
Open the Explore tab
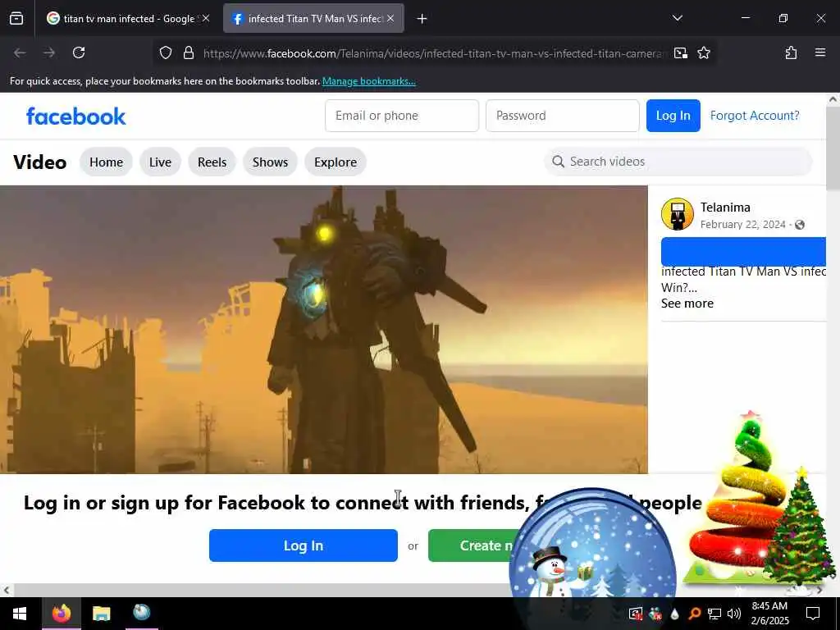(336, 162)
